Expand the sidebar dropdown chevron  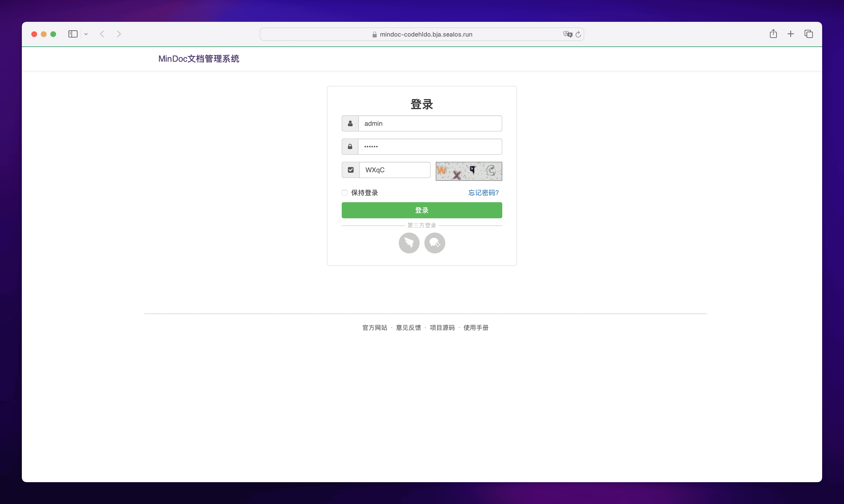[x=86, y=34]
